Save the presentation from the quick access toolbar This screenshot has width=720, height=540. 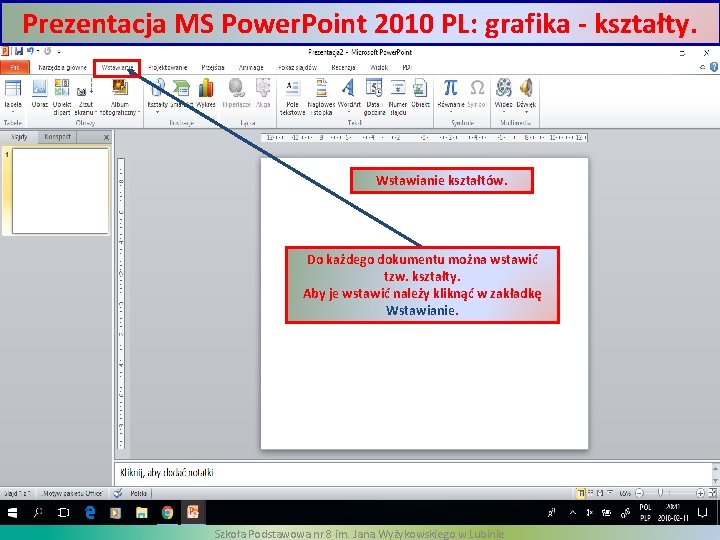(19, 51)
